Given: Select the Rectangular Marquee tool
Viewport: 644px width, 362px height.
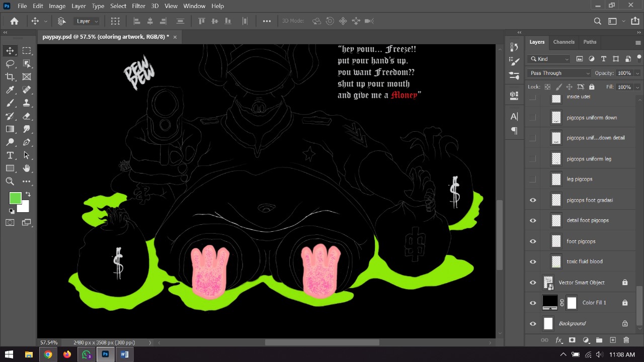Looking at the screenshot, I should pos(27,50).
